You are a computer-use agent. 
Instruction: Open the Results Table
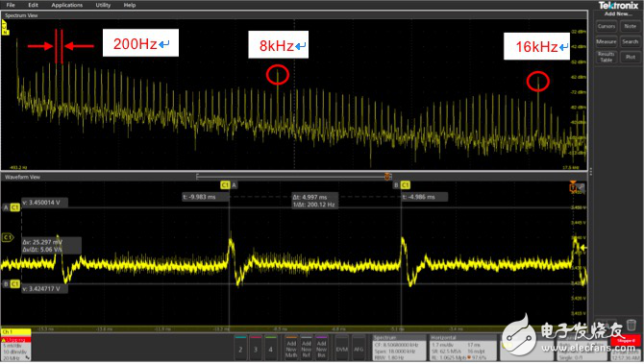(607, 57)
